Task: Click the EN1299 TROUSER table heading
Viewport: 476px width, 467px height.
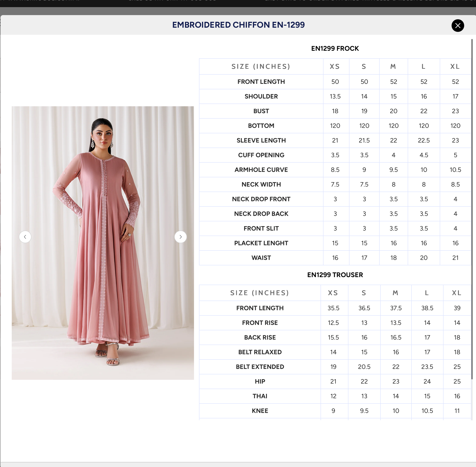Action: [335, 275]
